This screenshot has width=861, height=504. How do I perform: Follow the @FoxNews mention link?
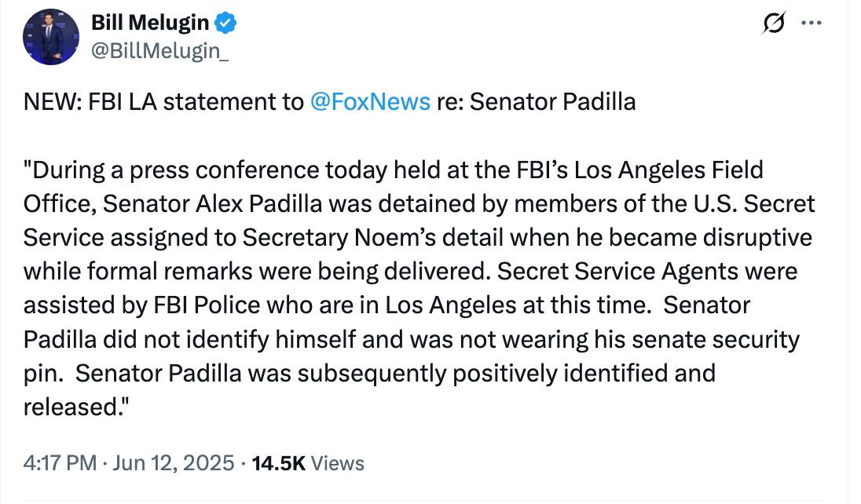[370, 102]
